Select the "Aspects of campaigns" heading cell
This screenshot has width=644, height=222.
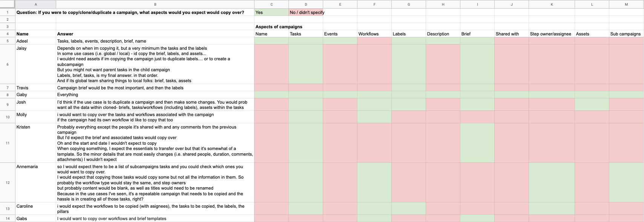coord(279,27)
